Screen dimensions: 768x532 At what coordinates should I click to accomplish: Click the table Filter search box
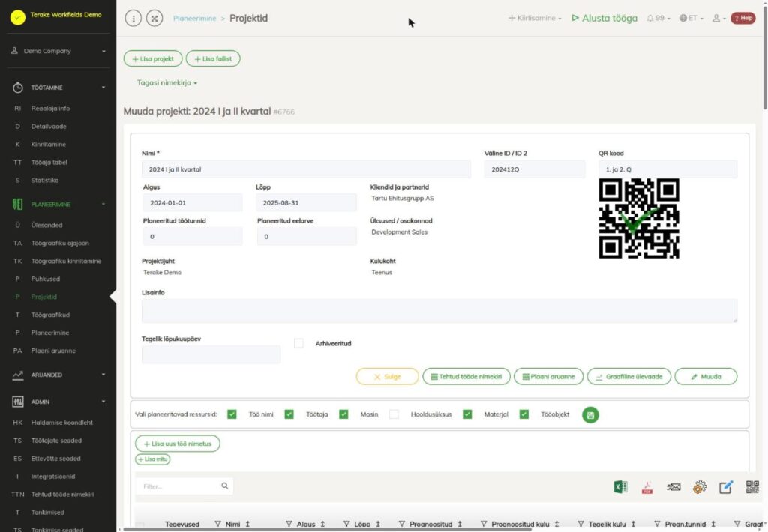pos(184,486)
